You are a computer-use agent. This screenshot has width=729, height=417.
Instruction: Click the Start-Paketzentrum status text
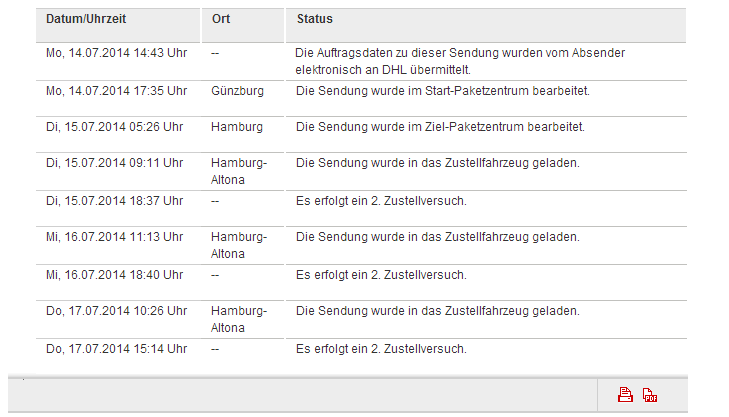[443, 91]
